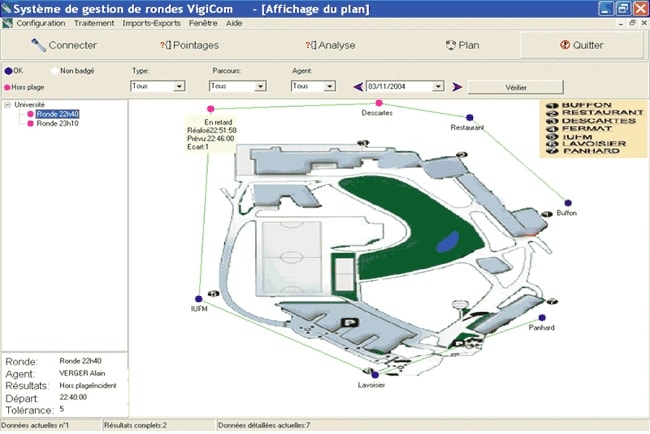650x434 pixels.
Task: Select Ronde 23h10 in the tree
Action: (x=56, y=124)
